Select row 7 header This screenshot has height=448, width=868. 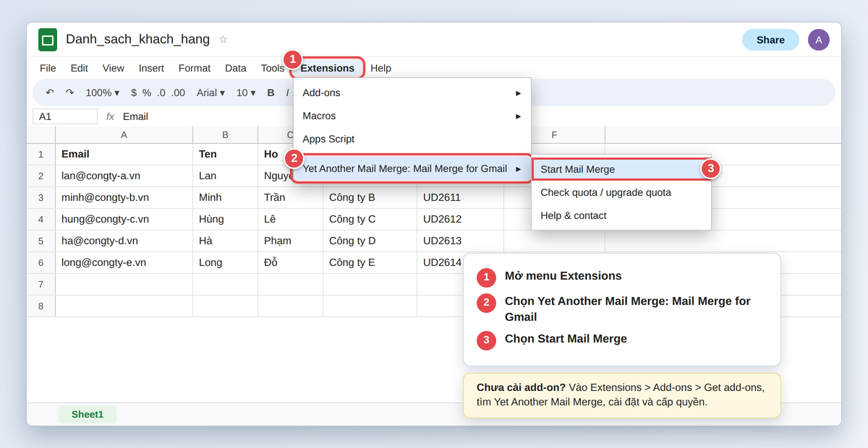pyautogui.click(x=41, y=284)
